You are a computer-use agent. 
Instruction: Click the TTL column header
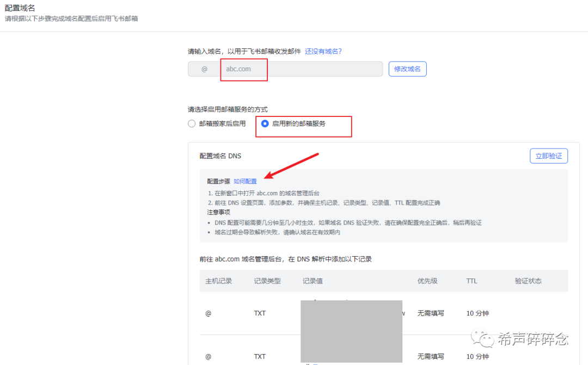[471, 281]
